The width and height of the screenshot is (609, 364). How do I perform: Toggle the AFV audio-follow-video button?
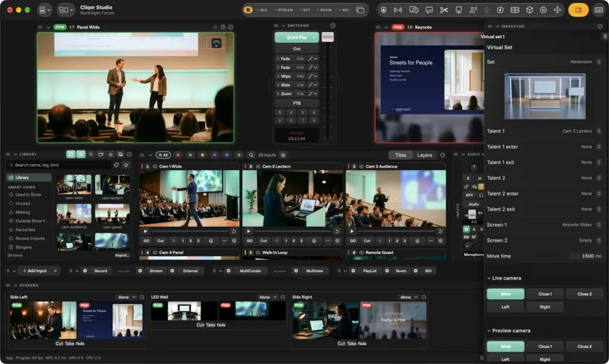point(470,195)
